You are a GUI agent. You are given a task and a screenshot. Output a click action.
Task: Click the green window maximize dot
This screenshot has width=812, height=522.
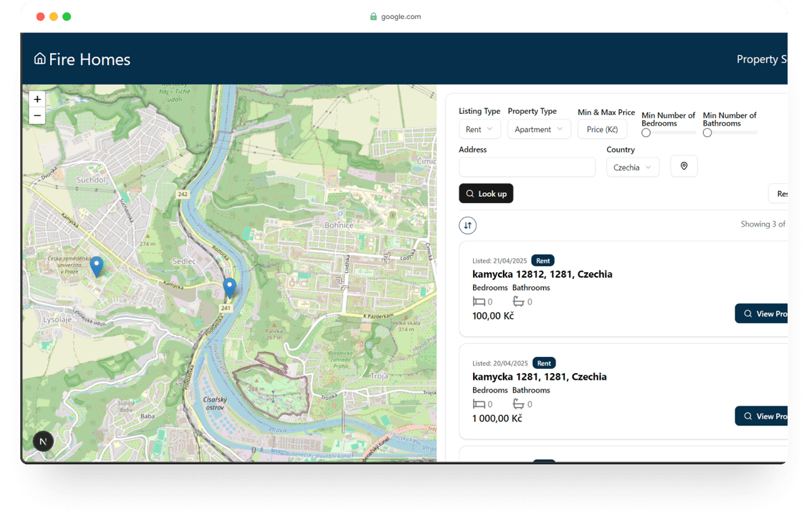67,17
